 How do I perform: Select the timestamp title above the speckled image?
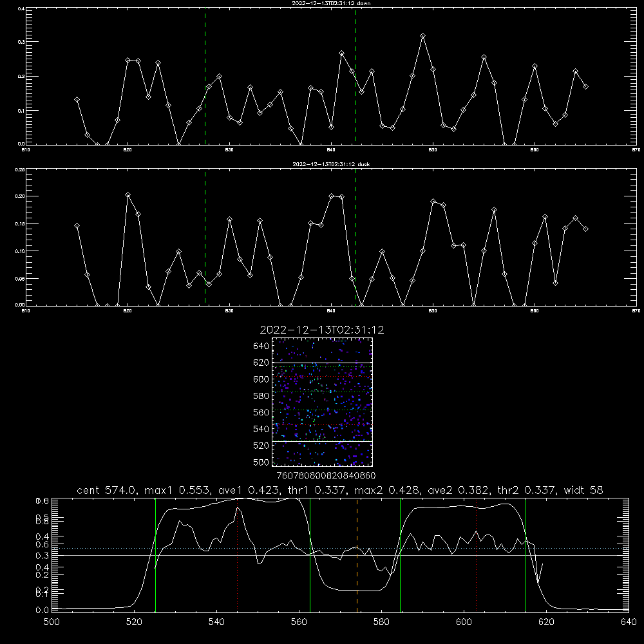point(322,330)
